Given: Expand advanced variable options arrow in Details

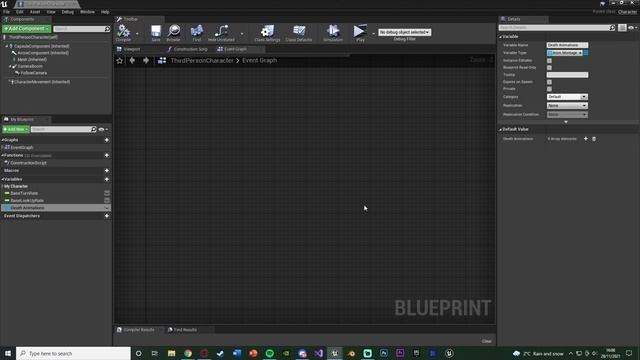Looking at the screenshot, I should coord(566,122).
